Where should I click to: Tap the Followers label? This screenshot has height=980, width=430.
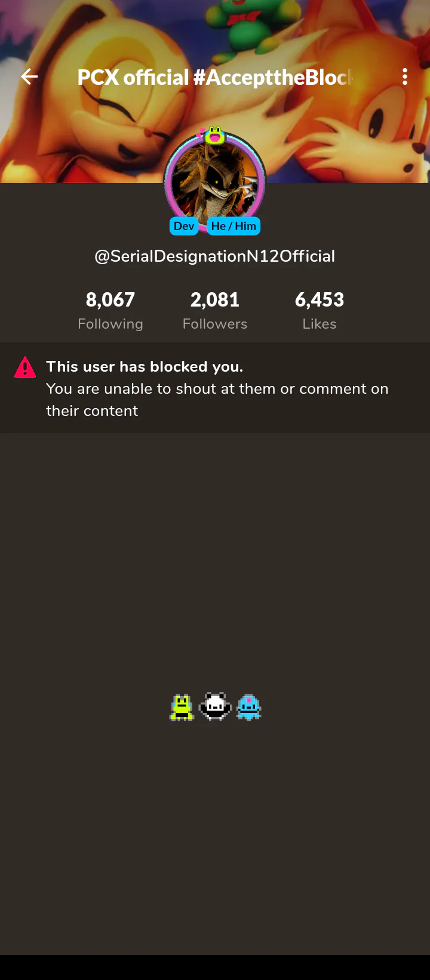[x=215, y=324]
